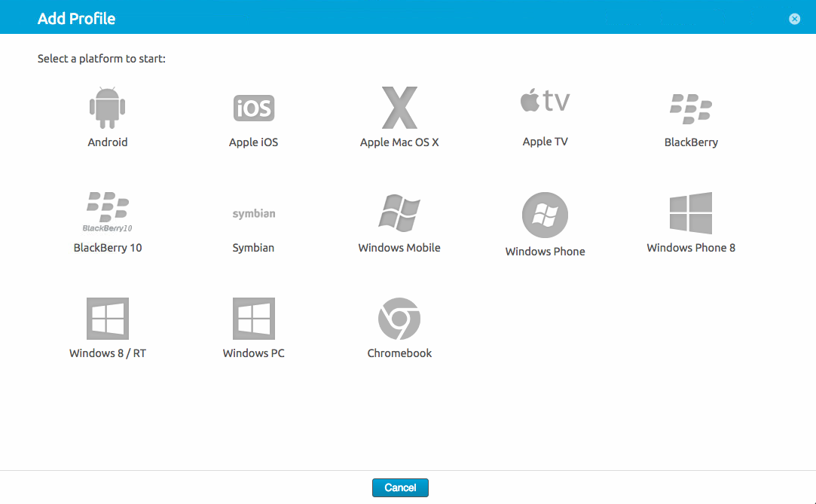Click the Windows PC text label

[x=253, y=353]
